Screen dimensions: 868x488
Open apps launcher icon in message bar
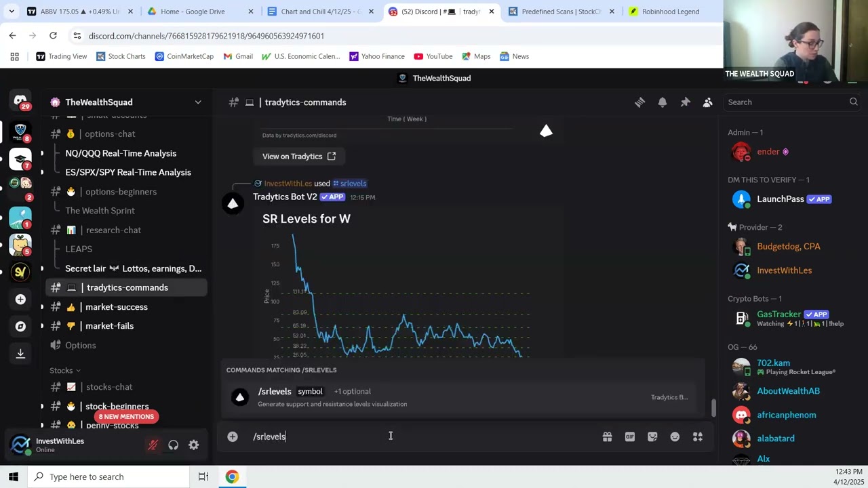698,437
